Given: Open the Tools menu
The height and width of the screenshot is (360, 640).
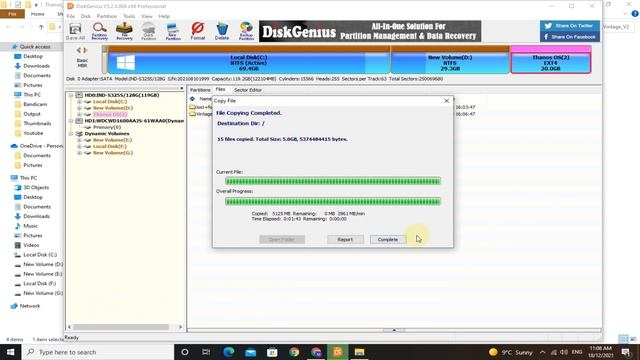Looking at the screenshot, I should point(129,16).
